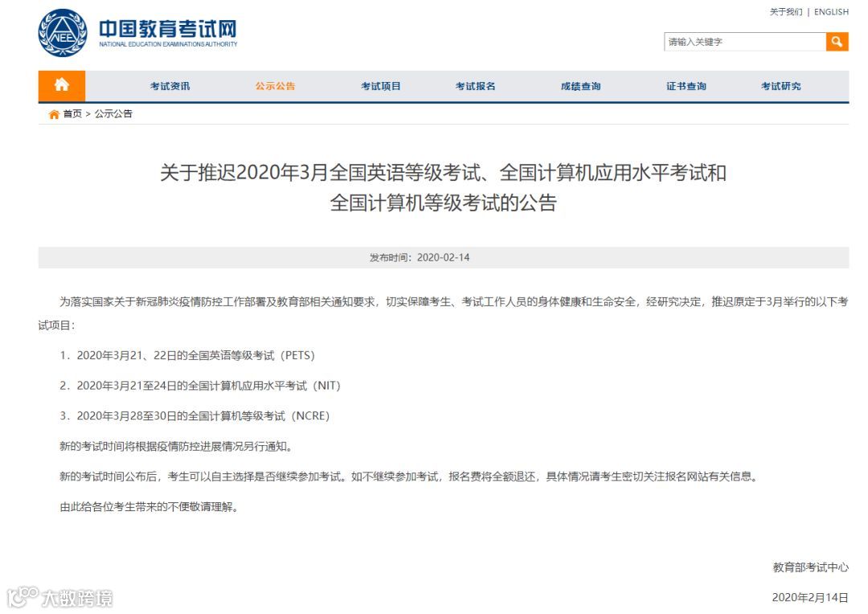Open the 考试资讯 menu
The width and height of the screenshot is (868, 614).
click(170, 86)
